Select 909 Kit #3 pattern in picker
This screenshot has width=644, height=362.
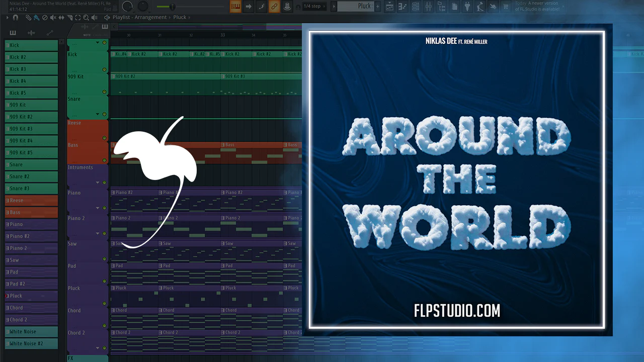31,129
